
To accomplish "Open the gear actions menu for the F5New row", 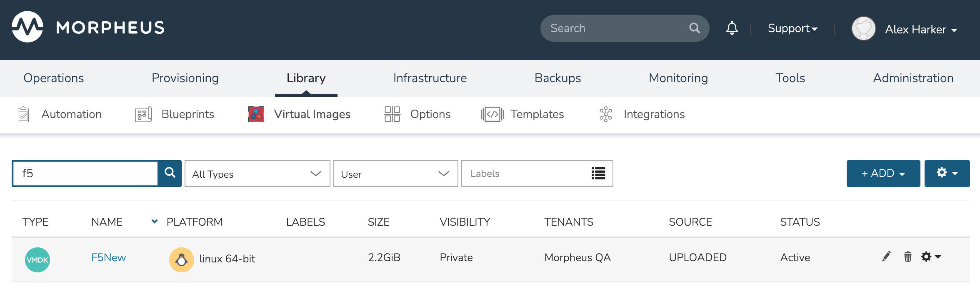I will (x=930, y=257).
